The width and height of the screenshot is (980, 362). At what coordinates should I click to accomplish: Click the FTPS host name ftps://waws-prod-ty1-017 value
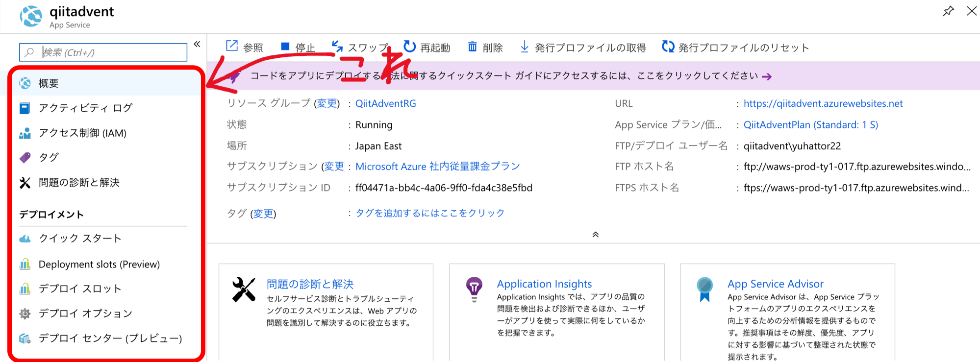[x=856, y=188]
